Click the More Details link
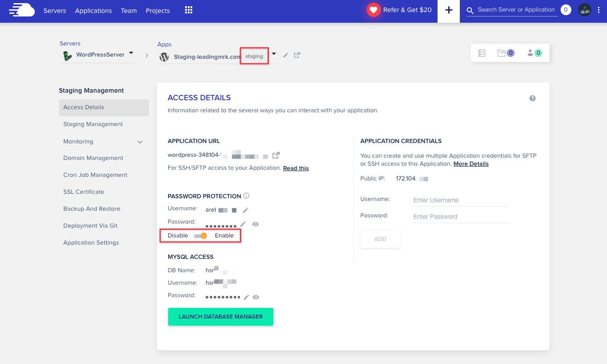The image size is (607, 364). pos(471,164)
